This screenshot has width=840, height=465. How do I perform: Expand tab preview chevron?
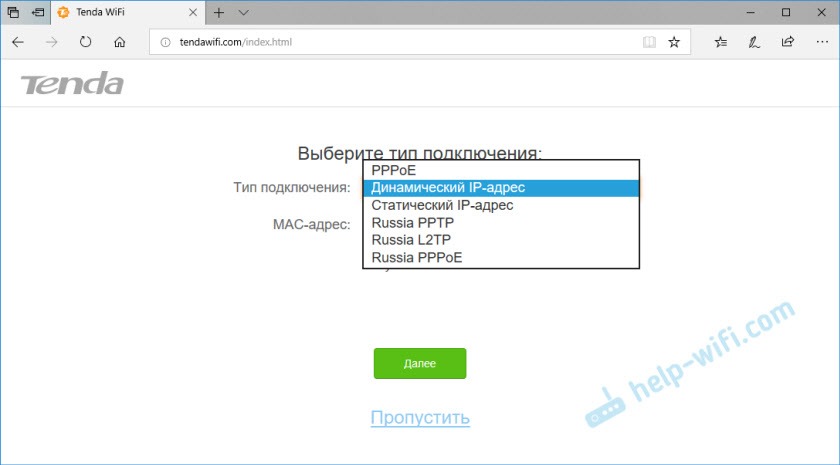coord(244,13)
